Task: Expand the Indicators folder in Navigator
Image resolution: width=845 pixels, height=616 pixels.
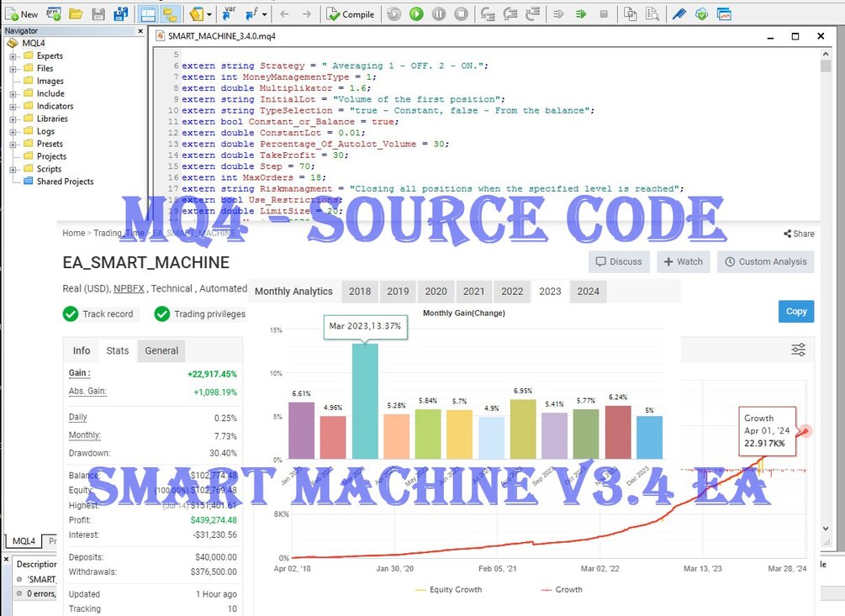Action: (13, 106)
